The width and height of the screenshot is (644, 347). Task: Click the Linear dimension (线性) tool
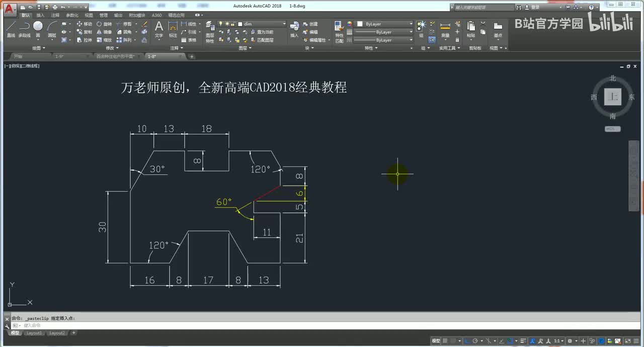[x=189, y=24]
